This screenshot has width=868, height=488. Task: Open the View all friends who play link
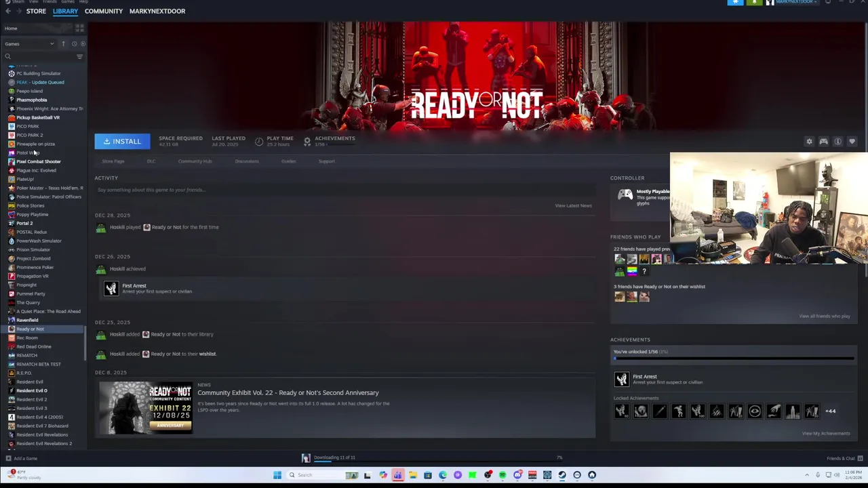point(825,316)
